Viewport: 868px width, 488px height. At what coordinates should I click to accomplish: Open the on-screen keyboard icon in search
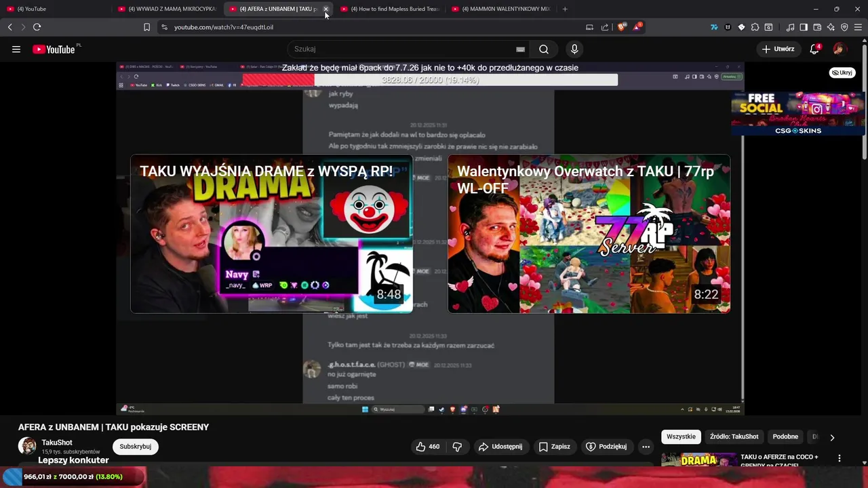520,49
